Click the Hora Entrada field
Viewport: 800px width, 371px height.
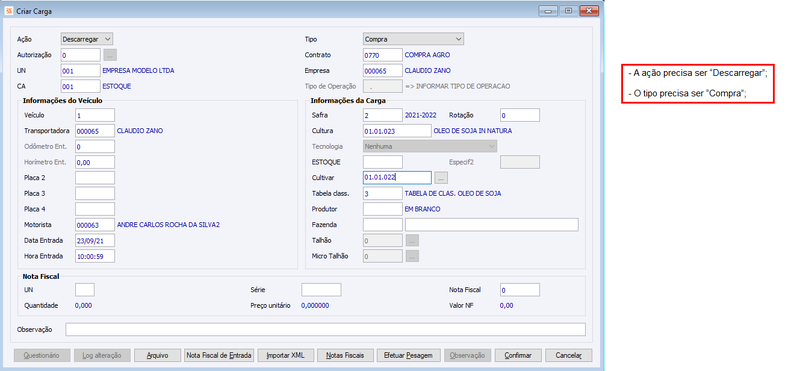point(95,256)
